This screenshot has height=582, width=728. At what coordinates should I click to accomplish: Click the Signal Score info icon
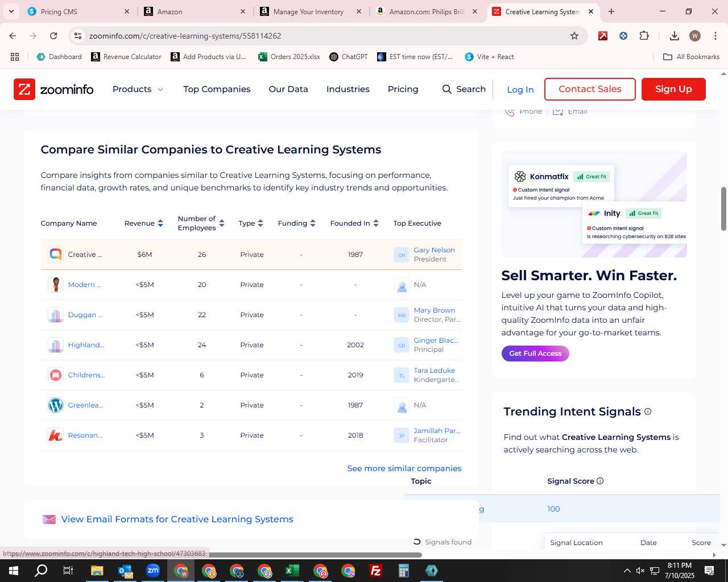pyautogui.click(x=600, y=481)
